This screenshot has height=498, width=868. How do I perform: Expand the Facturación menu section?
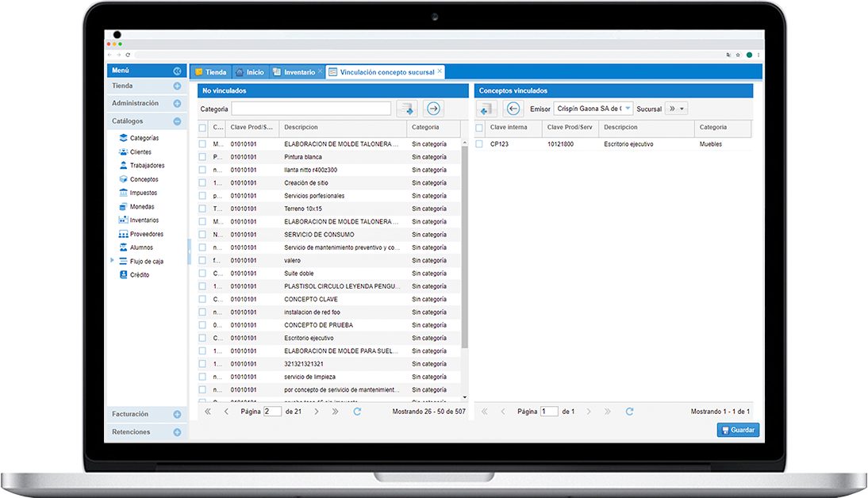(x=177, y=414)
